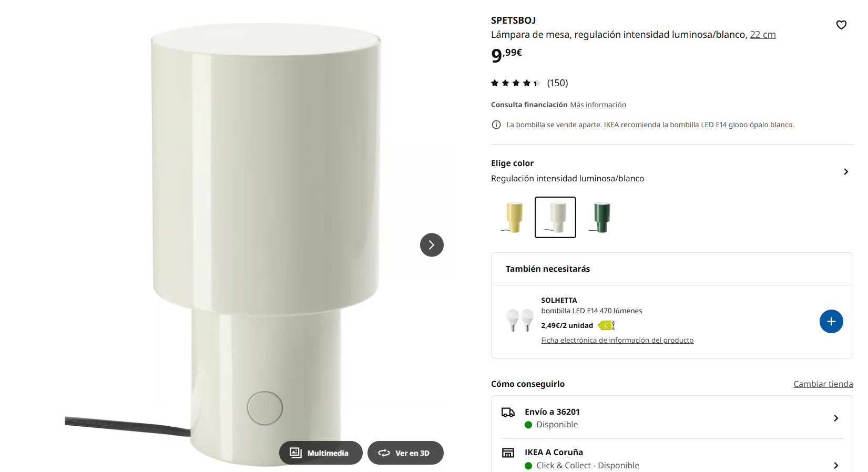Add SPETSBOJ lamp to favorites heart
Screen dimensions: 868x472
(x=841, y=25)
